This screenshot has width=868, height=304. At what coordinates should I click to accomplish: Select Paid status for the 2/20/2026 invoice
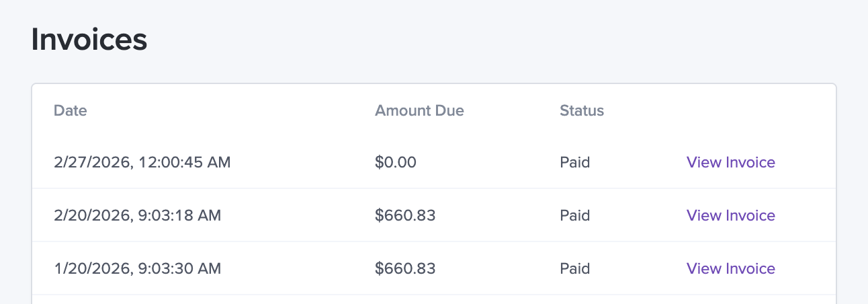pyautogui.click(x=574, y=215)
